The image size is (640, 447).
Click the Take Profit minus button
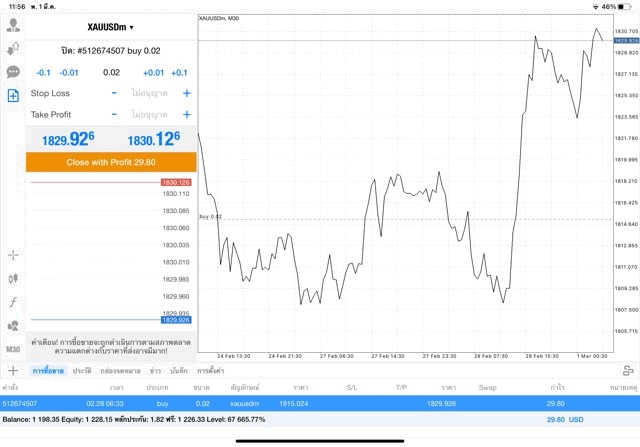[x=114, y=114]
